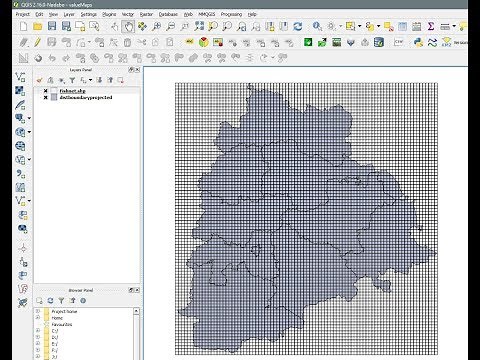480x360 pixels.
Task: Click the white swatch of the fishnet.shp layer
Action: click(x=54, y=91)
